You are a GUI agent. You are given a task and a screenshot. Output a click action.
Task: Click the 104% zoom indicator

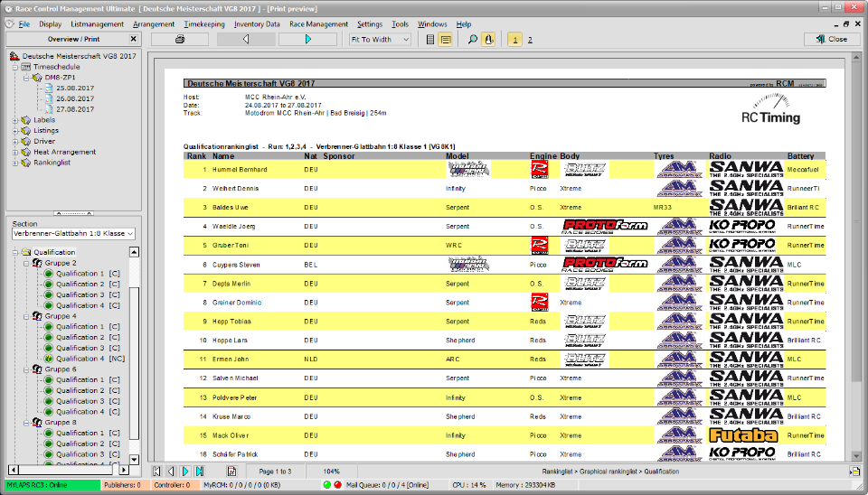(331, 472)
